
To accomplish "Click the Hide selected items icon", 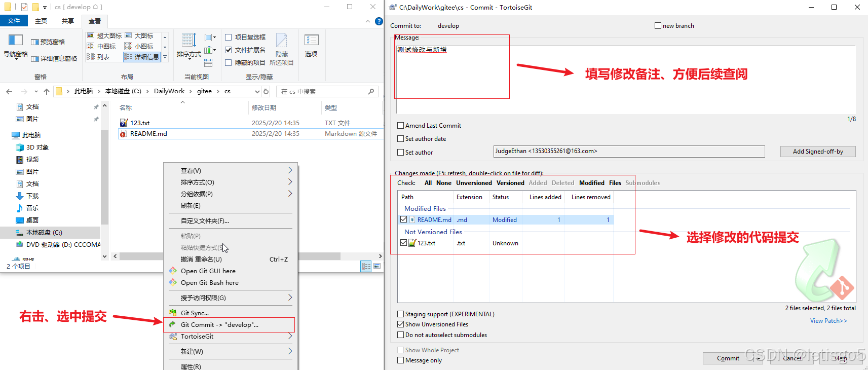I will click(282, 41).
